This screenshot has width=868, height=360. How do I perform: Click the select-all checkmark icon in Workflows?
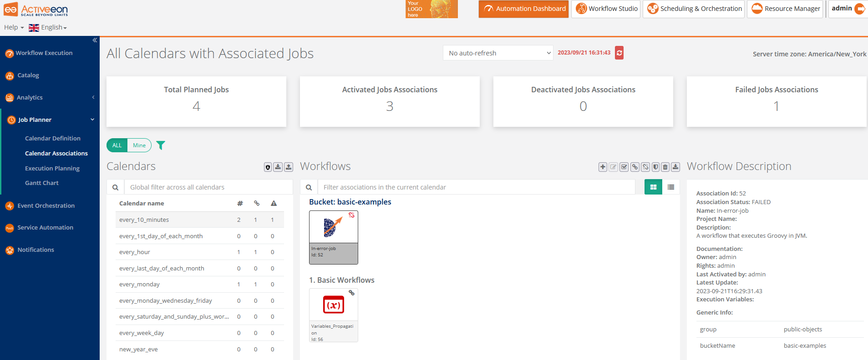tap(624, 167)
